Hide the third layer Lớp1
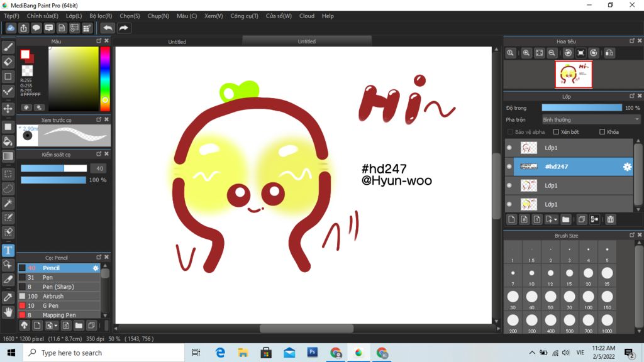 [509, 185]
